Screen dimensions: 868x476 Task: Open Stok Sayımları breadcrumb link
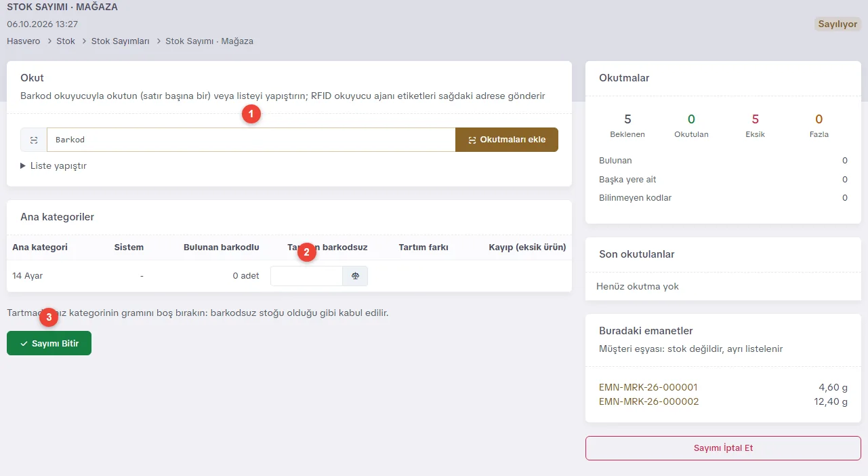[x=120, y=41]
